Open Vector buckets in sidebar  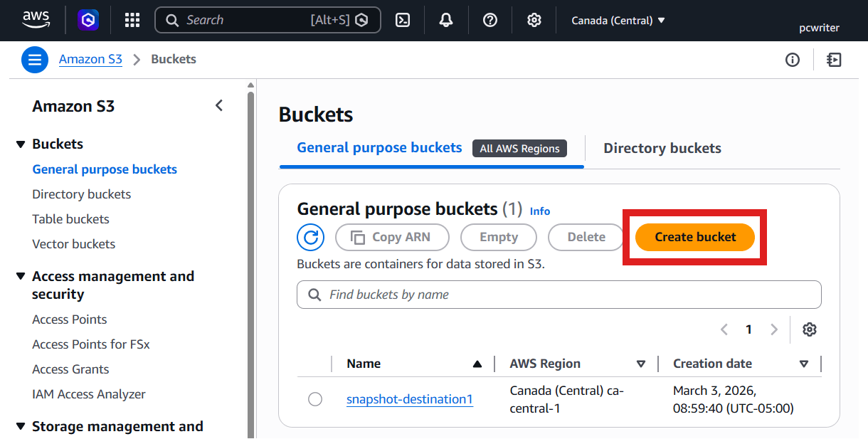73,244
